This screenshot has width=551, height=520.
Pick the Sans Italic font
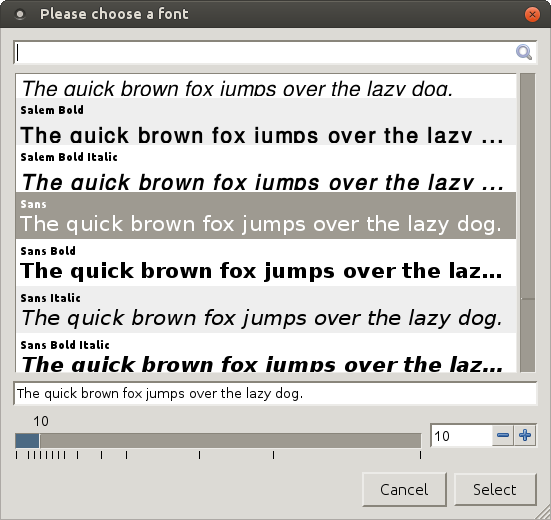[266, 310]
